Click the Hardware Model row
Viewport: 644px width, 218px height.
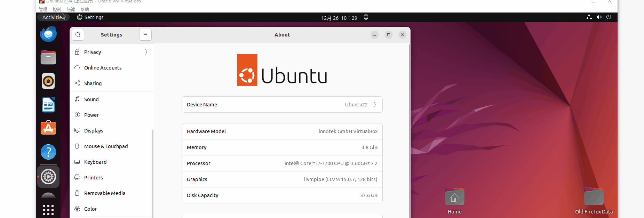pyautogui.click(x=282, y=131)
